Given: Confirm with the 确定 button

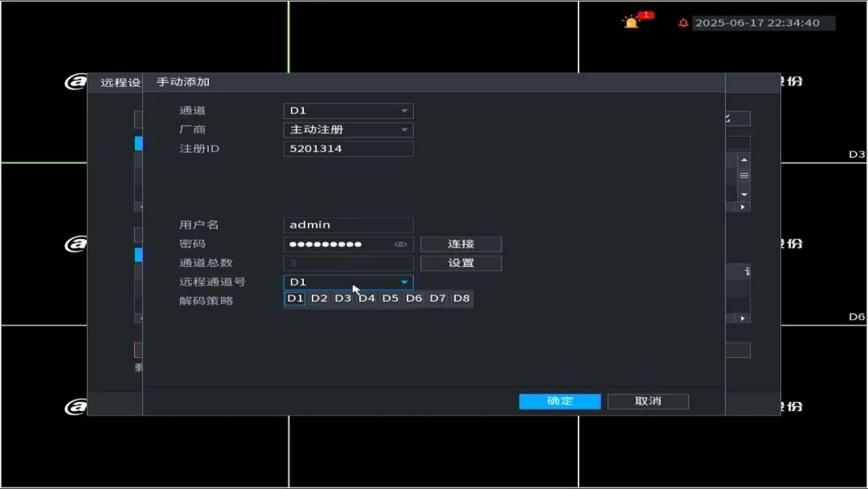Looking at the screenshot, I should (560, 401).
